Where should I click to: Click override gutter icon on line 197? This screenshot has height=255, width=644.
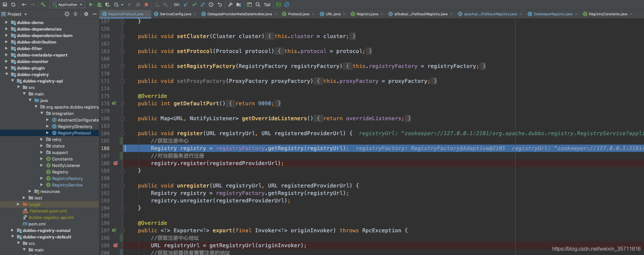pyautogui.click(x=114, y=230)
